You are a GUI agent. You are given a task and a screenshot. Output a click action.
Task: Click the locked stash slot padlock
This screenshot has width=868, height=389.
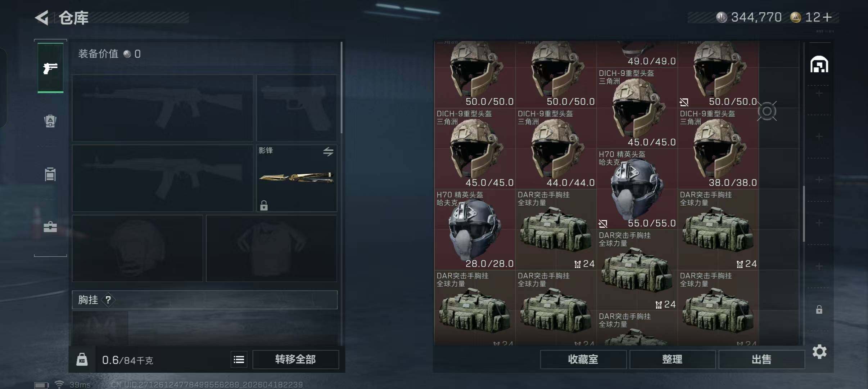[819, 309]
